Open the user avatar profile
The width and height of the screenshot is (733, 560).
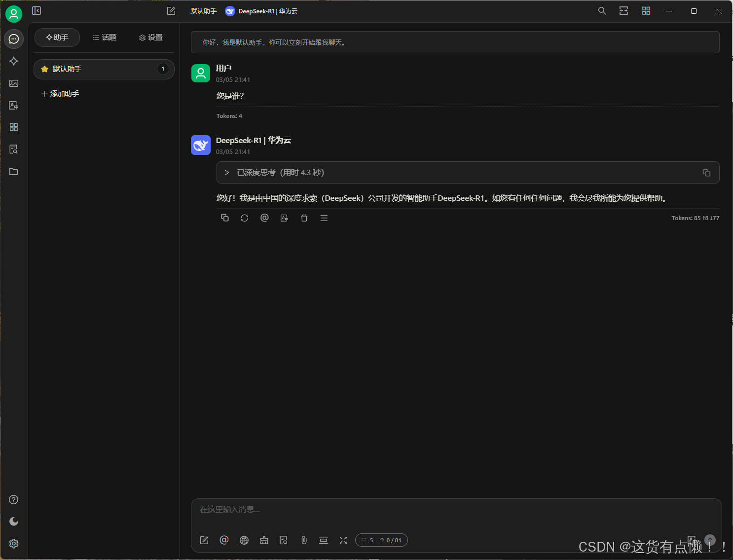click(x=14, y=14)
